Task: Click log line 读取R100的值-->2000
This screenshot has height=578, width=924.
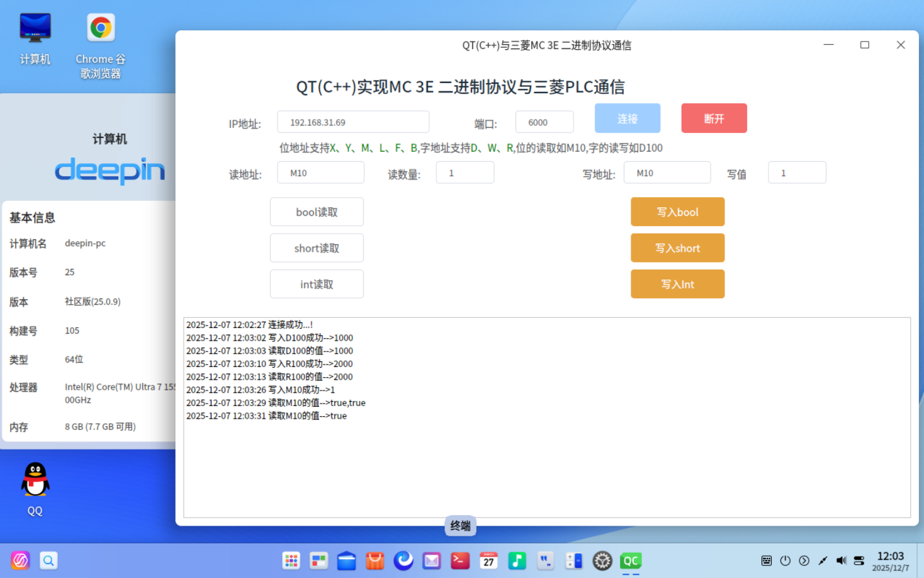Action: pyautogui.click(x=269, y=377)
